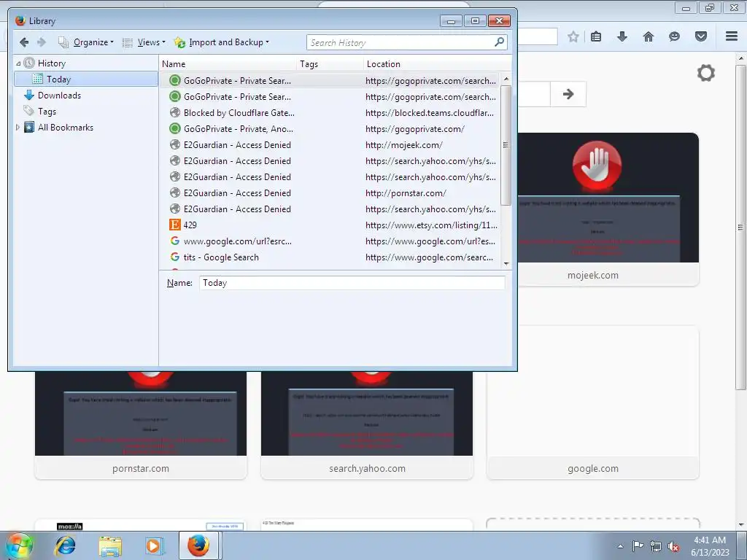Screen dimensions: 747x560
Task: Open the Action Center flag icon
Action: (638, 546)
